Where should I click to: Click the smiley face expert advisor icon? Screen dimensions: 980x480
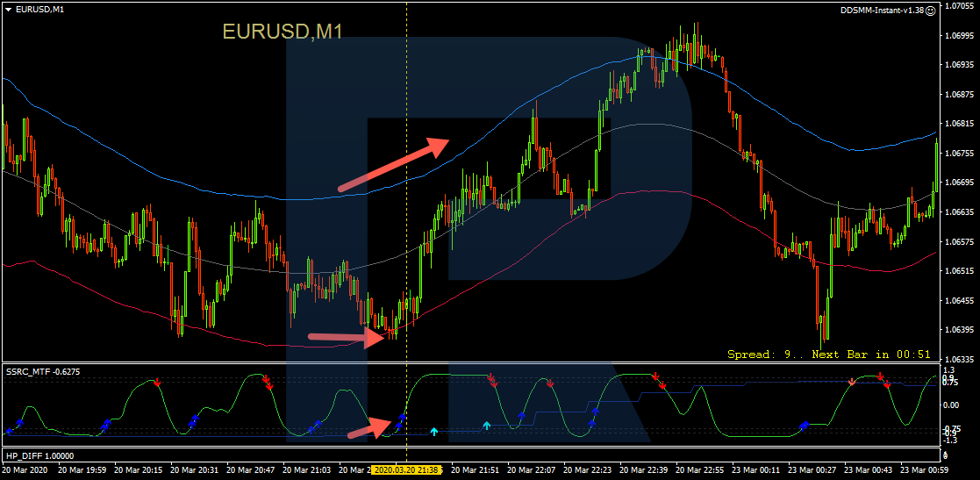[930, 10]
